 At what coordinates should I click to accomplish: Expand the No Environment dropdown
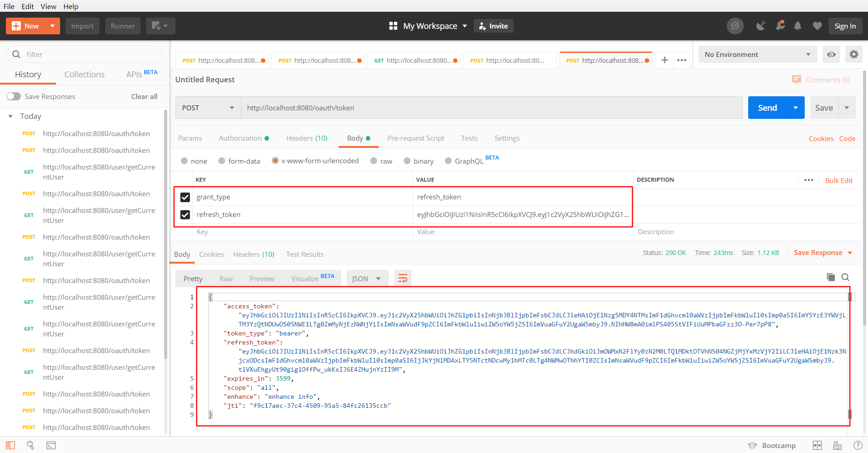(x=757, y=55)
